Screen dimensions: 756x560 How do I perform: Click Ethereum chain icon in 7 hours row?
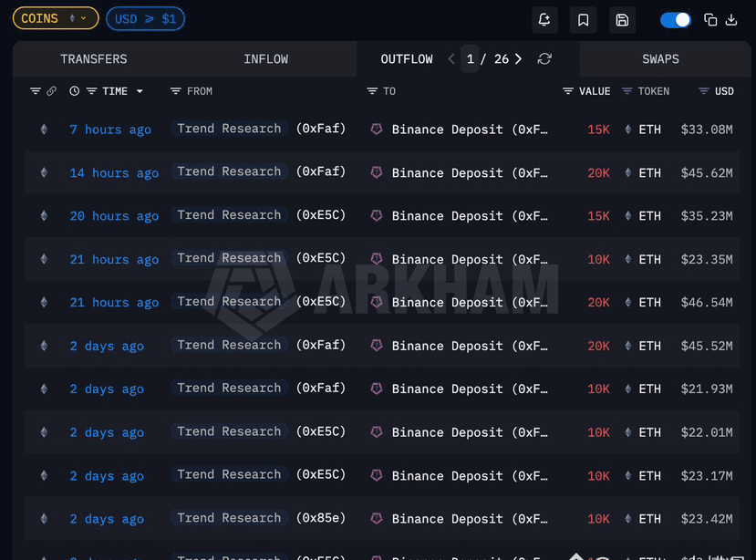click(x=44, y=130)
